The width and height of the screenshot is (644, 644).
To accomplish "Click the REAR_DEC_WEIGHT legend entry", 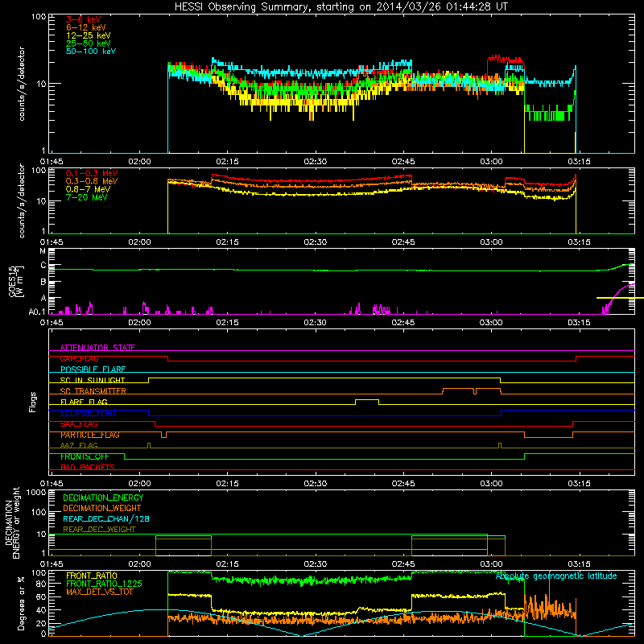I will [99, 530].
